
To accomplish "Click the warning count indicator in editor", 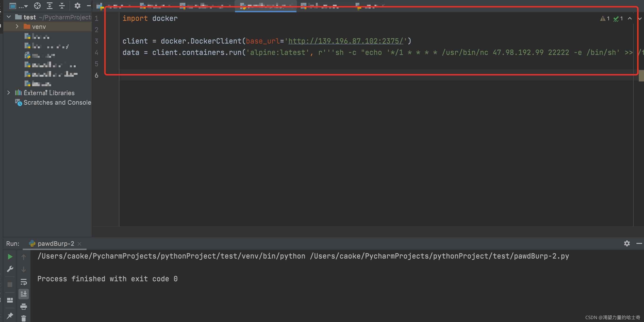I will [605, 18].
